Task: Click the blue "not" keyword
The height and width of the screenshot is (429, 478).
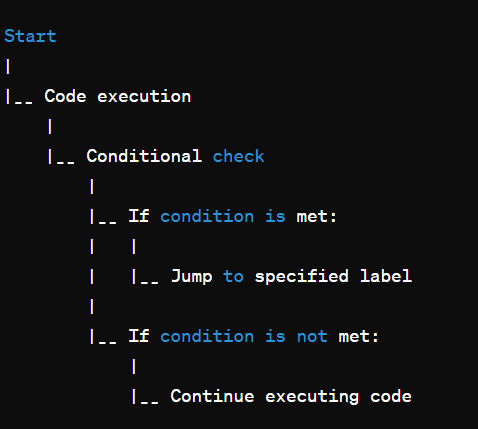Action: pos(312,336)
